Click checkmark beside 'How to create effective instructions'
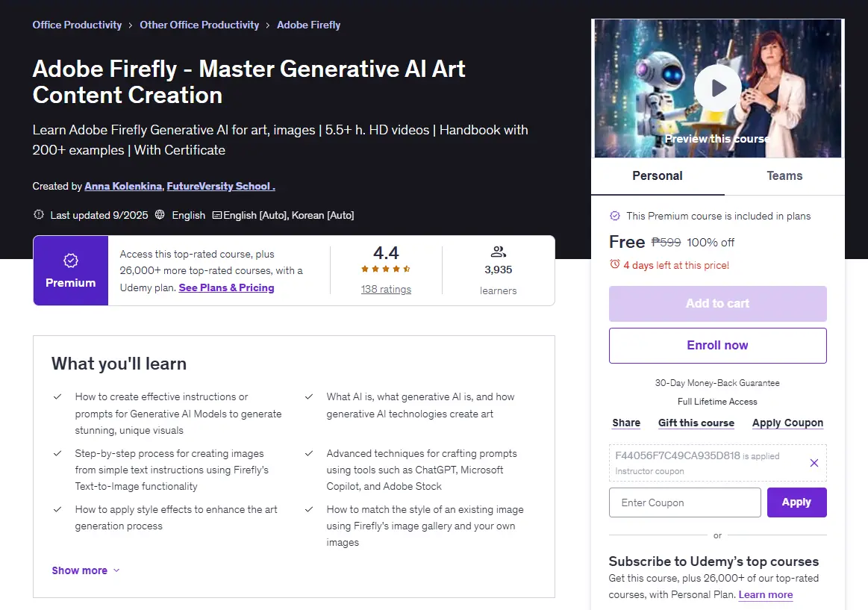 (x=57, y=397)
